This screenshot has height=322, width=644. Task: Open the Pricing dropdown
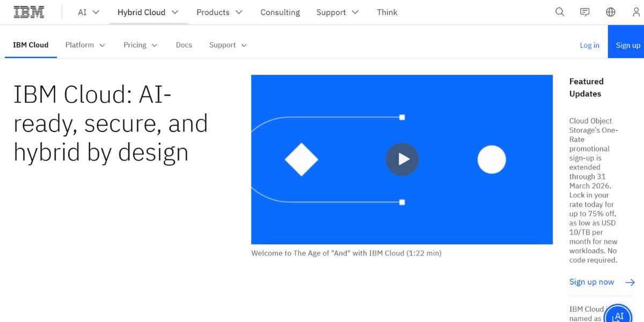pos(141,45)
